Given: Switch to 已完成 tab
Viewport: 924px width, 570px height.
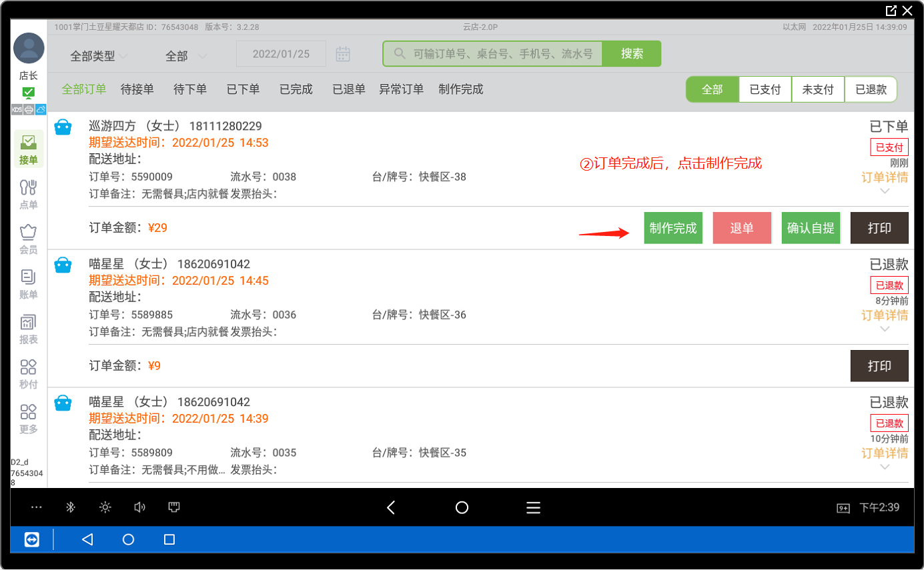Looking at the screenshot, I should [296, 89].
